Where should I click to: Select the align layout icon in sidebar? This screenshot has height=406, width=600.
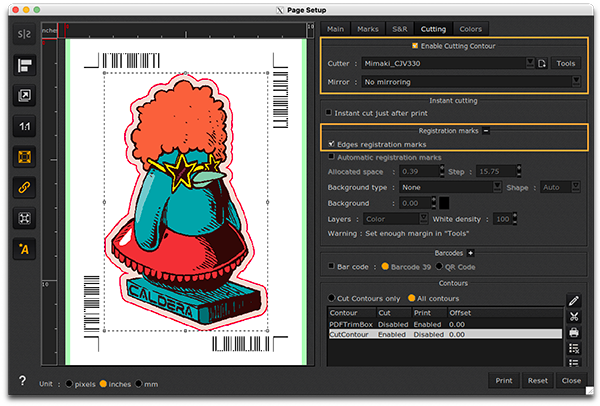(x=24, y=65)
